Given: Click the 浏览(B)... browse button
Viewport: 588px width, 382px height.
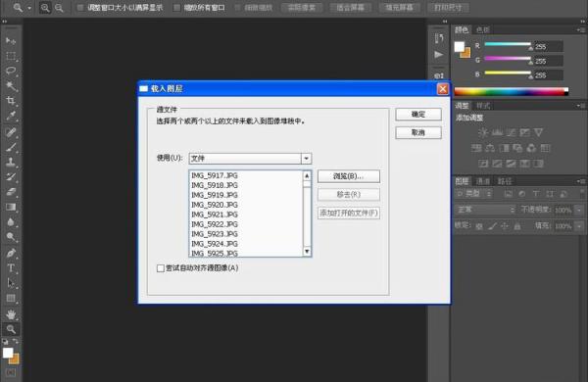Looking at the screenshot, I should pos(349,176).
